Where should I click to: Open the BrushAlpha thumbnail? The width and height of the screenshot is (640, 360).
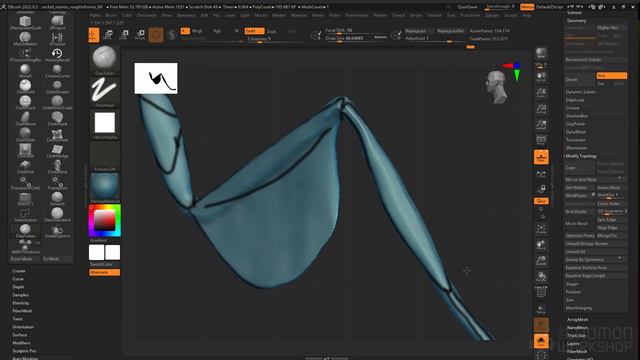tap(104, 124)
